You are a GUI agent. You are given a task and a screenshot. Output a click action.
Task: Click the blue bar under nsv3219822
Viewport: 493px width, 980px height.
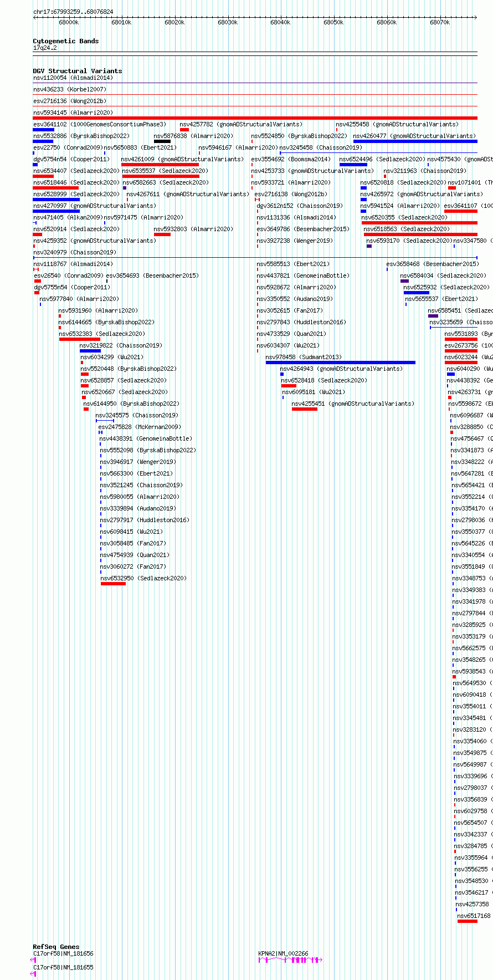pyautogui.click(x=90, y=351)
